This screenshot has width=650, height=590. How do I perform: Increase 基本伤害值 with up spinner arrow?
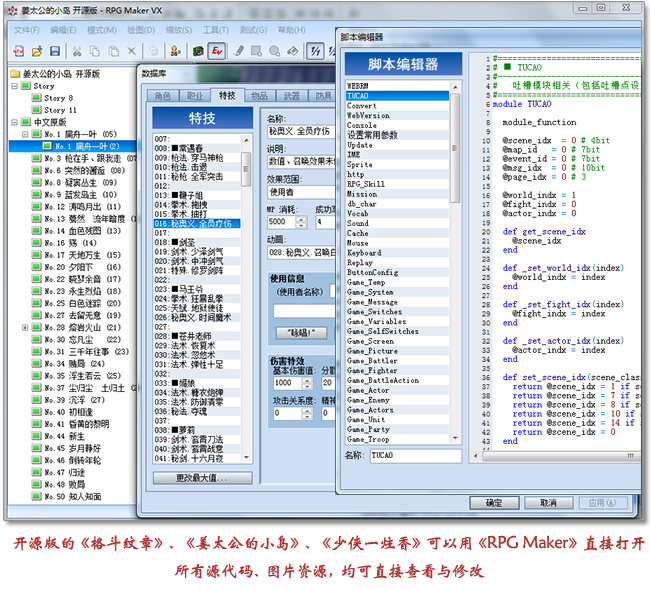coord(307,380)
